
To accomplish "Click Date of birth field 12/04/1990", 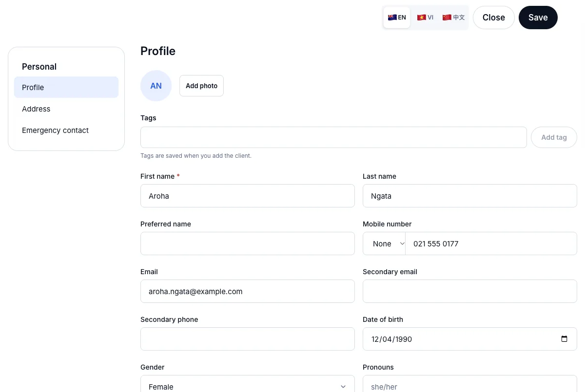I will [470, 339].
